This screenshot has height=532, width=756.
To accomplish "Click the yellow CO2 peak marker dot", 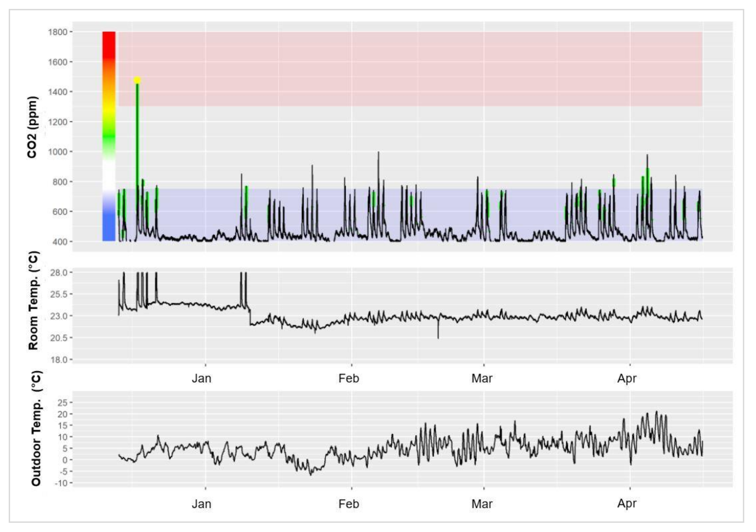I will 137,80.
